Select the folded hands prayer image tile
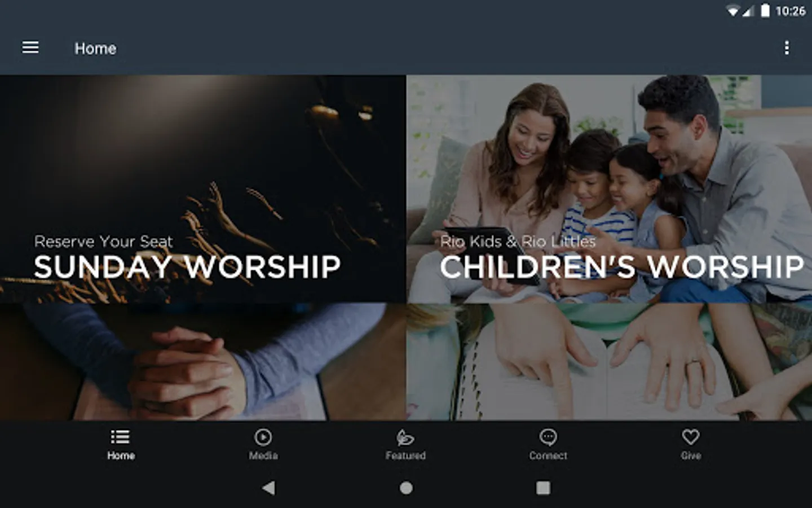 [203, 362]
